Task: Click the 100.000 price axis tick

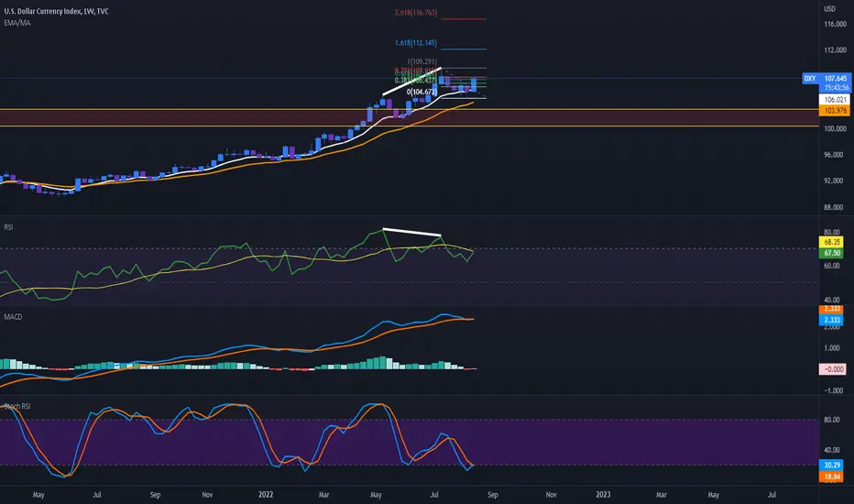Action: pos(835,128)
